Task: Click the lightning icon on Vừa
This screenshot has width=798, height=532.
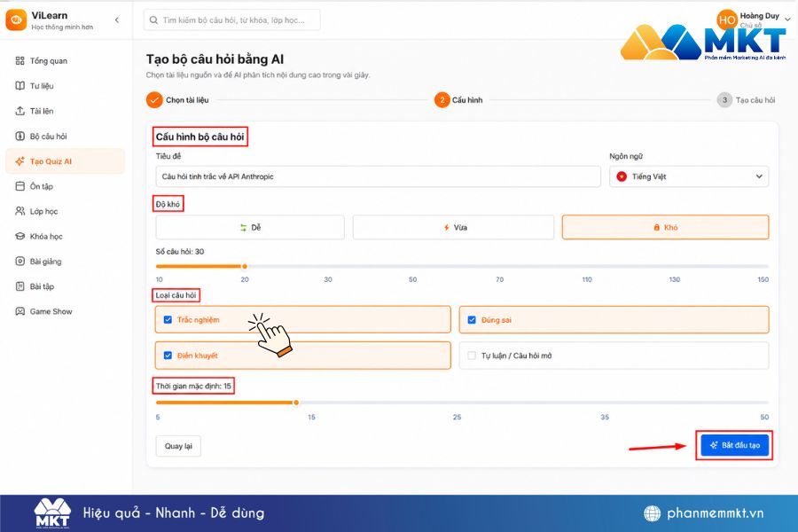Action: (446, 228)
